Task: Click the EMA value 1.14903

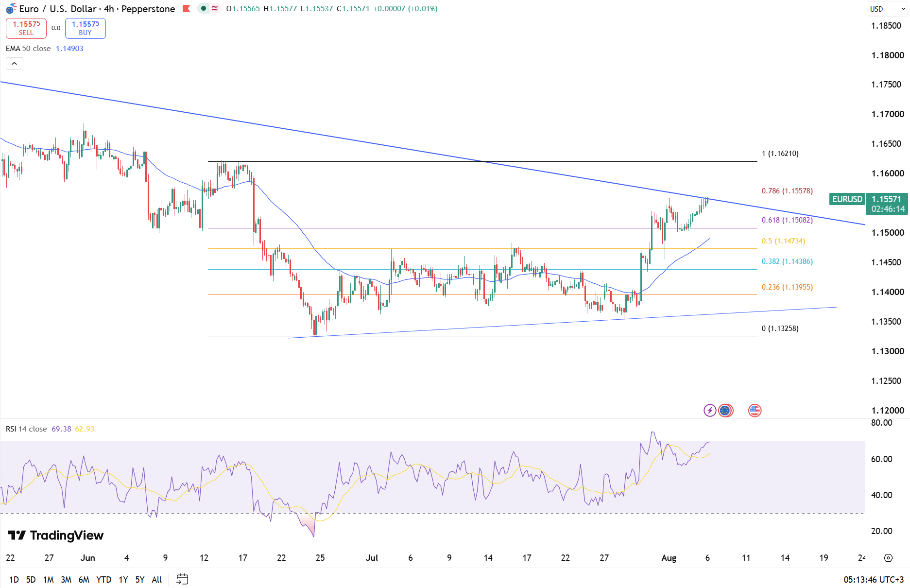Action: 69,49
